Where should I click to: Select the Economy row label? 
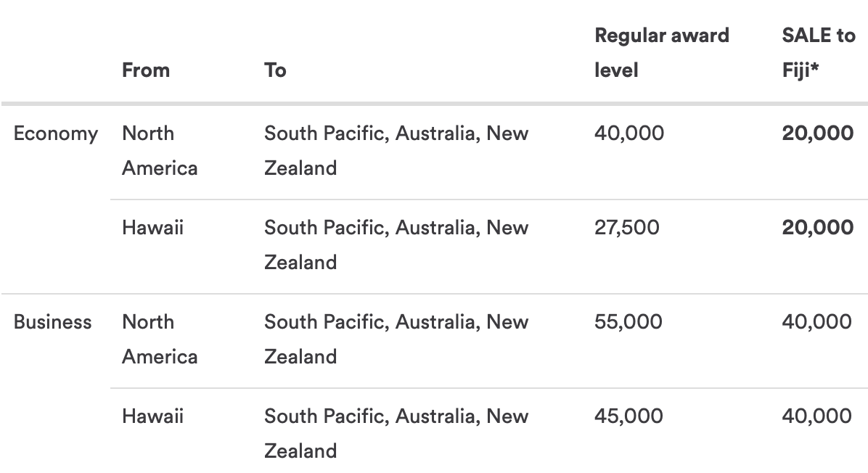click(56, 134)
